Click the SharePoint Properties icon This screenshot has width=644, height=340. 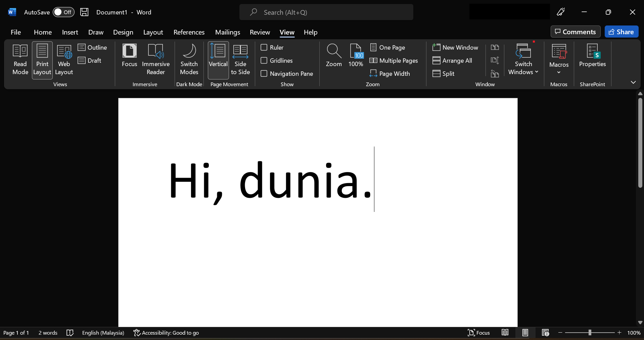point(592,55)
